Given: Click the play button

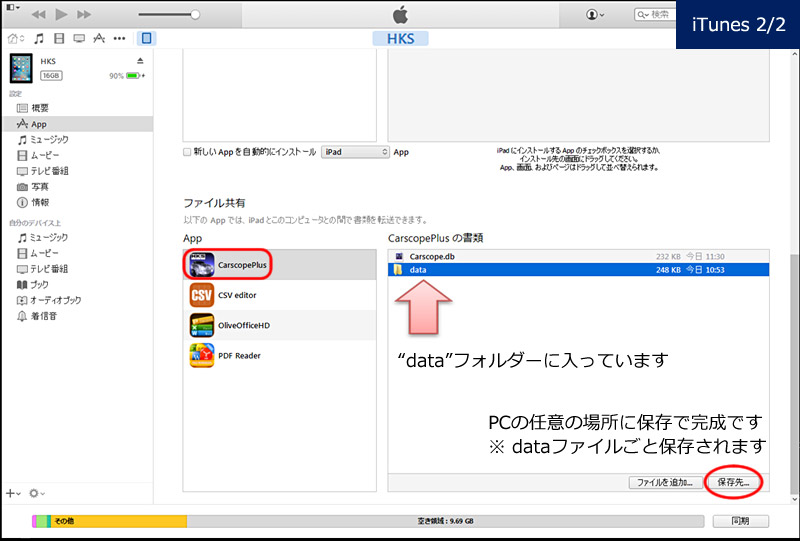Looking at the screenshot, I should point(61,14).
